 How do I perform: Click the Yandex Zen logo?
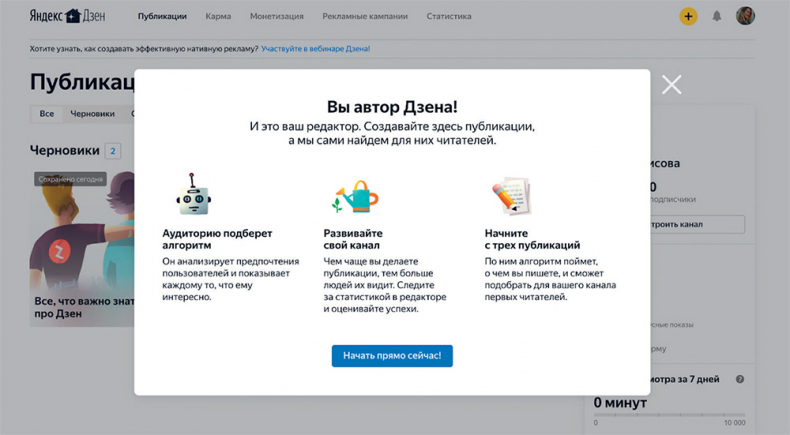[69, 16]
